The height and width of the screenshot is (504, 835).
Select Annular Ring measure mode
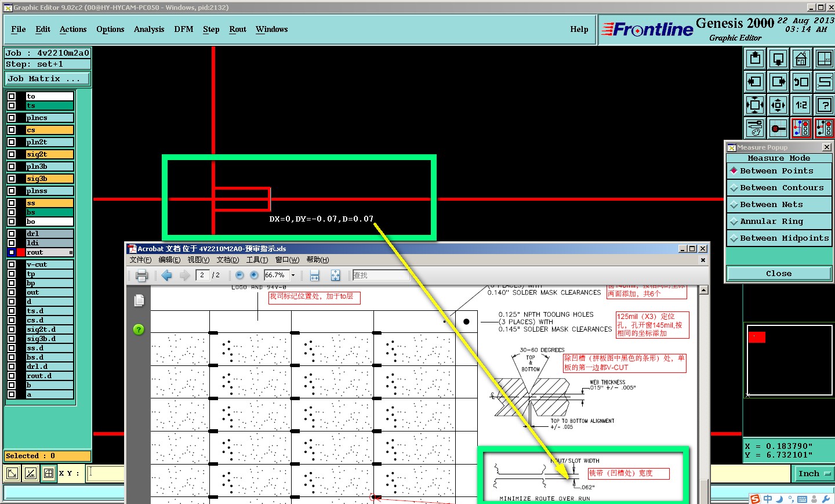pyautogui.click(x=779, y=222)
